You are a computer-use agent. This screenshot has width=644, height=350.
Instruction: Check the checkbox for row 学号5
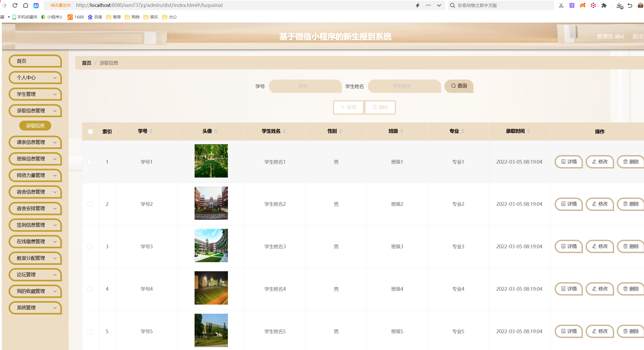(90, 331)
